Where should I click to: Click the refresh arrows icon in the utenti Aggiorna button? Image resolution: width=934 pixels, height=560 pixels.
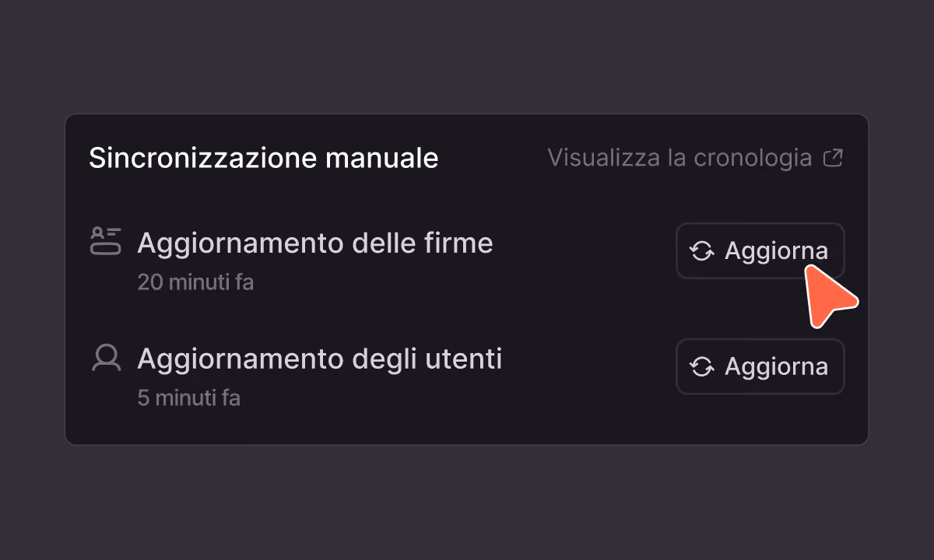coord(702,367)
